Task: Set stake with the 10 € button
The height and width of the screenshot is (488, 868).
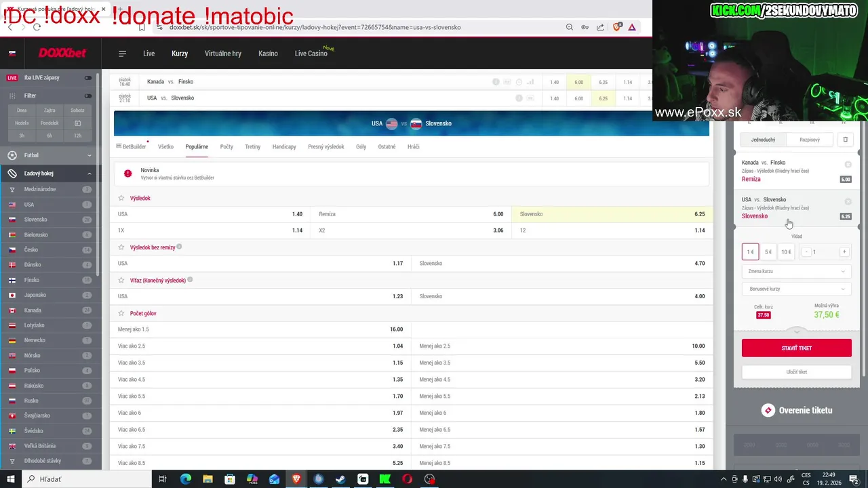Action: pyautogui.click(x=786, y=252)
